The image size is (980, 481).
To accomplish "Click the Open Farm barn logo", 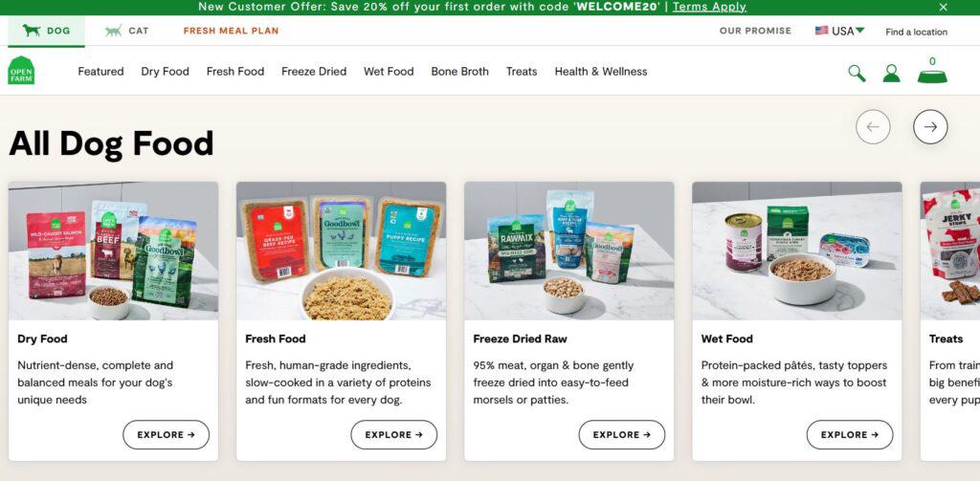I will (21, 71).
